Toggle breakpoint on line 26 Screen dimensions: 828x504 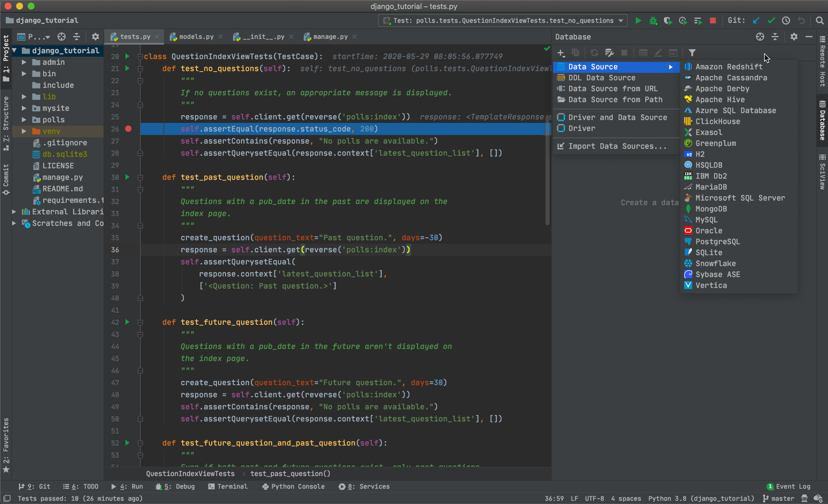pyautogui.click(x=129, y=129)
